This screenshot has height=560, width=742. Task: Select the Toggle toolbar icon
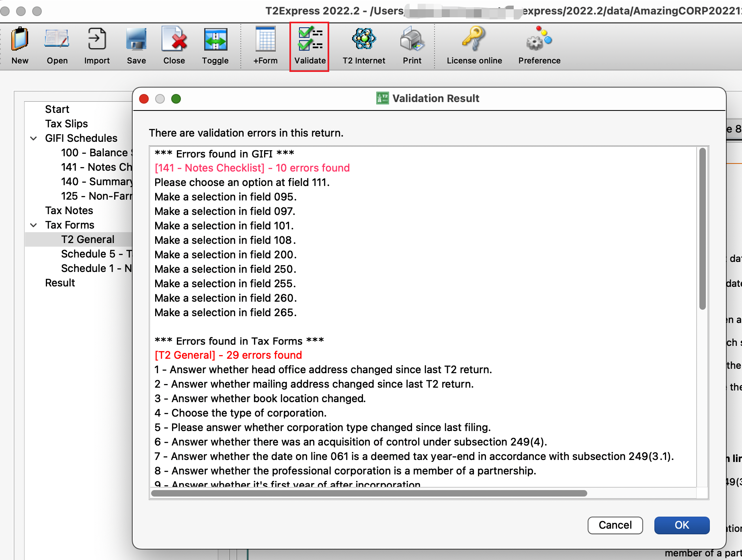pyautogui.click(x=215, y=45)
